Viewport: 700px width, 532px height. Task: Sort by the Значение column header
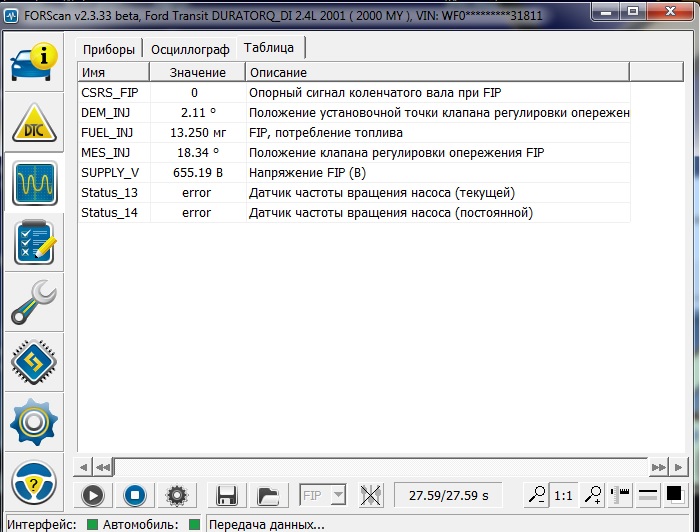point(197,72)
